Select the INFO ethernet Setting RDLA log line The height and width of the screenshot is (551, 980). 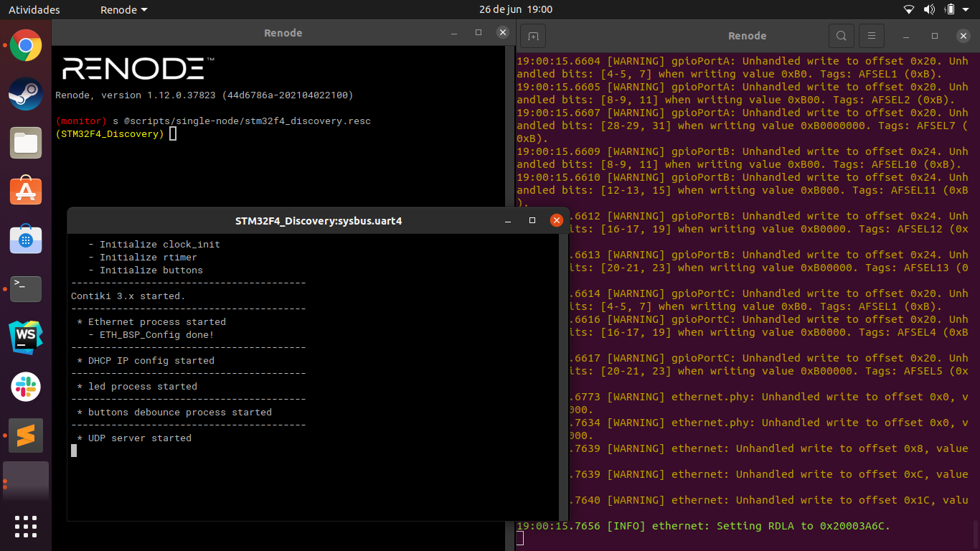coord(703,526)
